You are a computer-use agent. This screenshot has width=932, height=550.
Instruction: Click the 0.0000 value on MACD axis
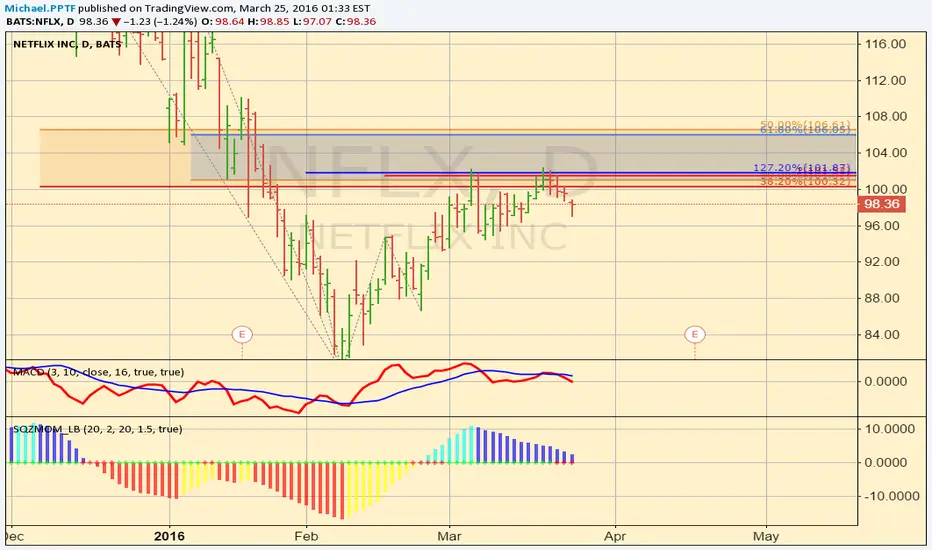886,381
